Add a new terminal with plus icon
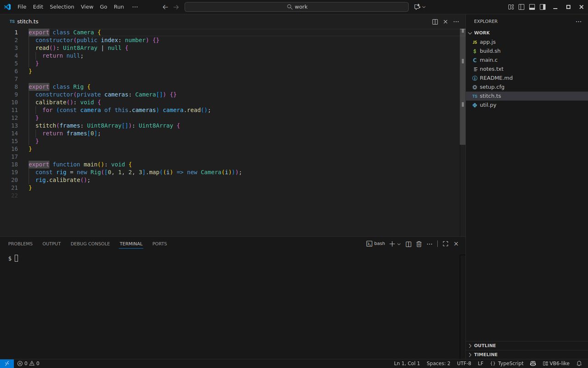The image size is (588, 368). [x=392, y=244]
